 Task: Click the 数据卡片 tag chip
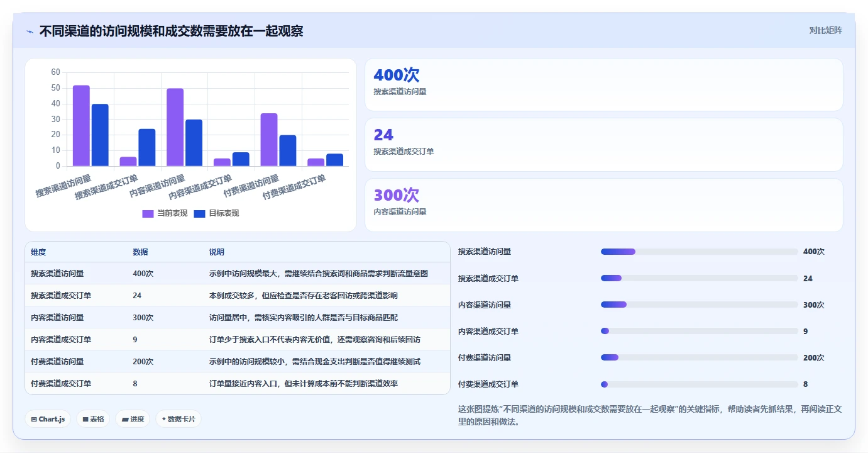179,419
